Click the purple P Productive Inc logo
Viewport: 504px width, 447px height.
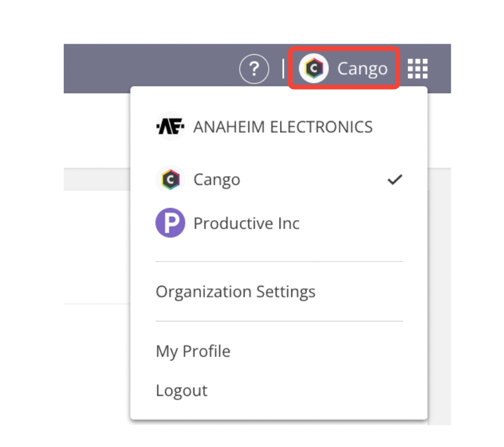(170, 223)
